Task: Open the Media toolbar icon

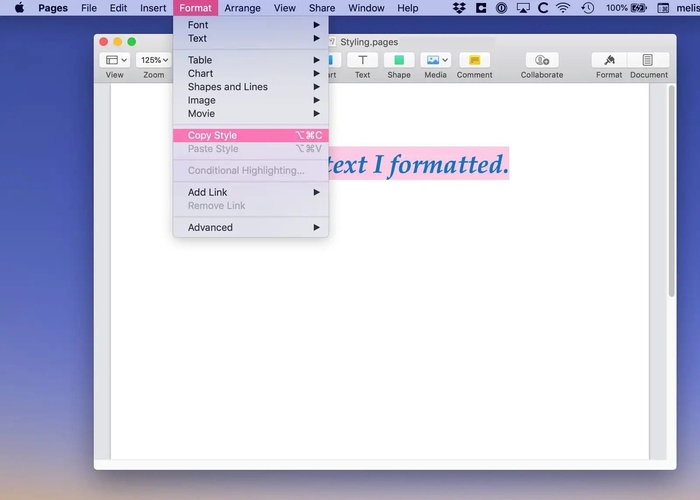Action: (435, 61)
